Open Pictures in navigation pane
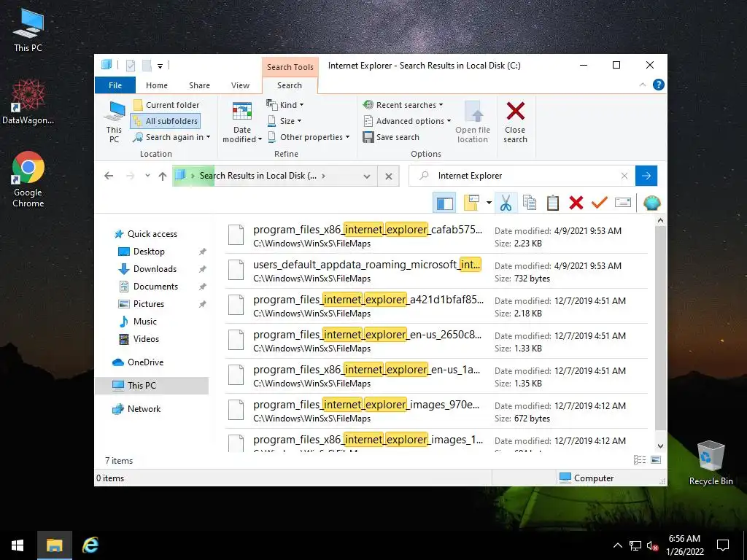The width and height of the screenshot is (747, 560). [142, 304]
